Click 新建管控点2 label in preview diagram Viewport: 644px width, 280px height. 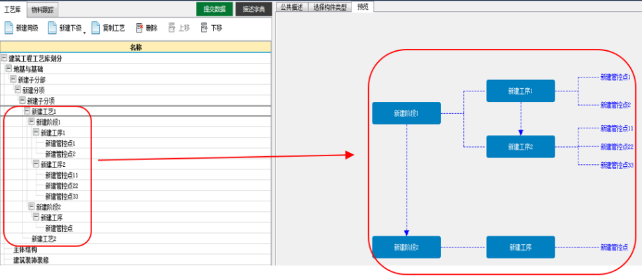coord(616,105)
